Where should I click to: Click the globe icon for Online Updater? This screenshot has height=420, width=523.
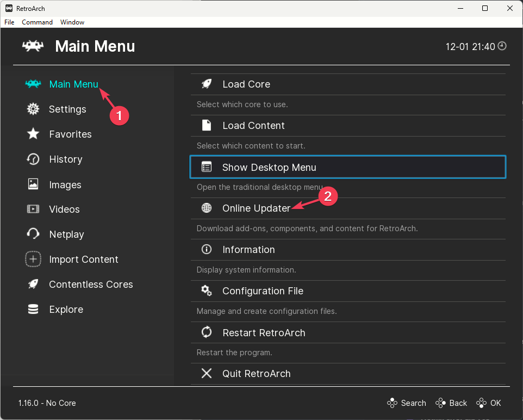coord(207,208)
